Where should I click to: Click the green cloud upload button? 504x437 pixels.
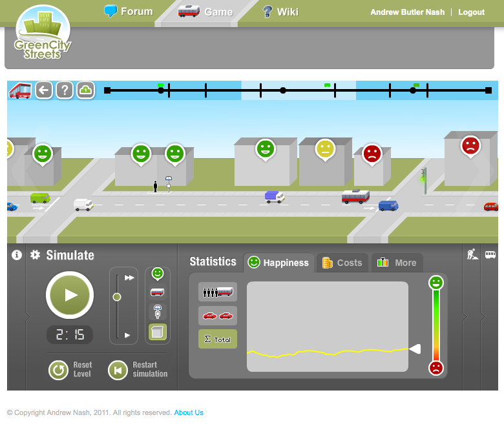[85, 90]
